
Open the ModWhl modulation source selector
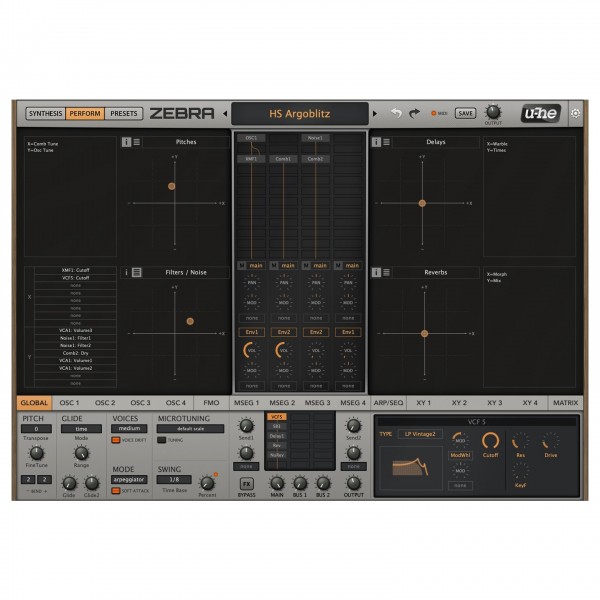click(x=460, y=455)
